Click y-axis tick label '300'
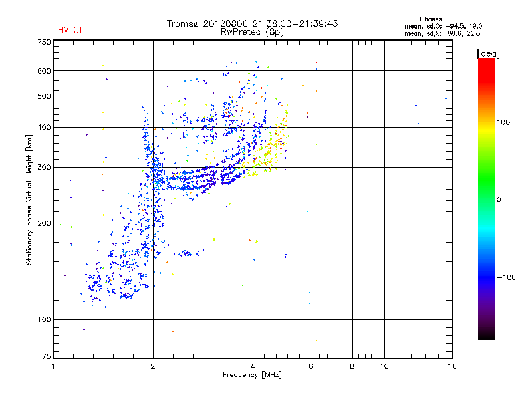The height and width of the screenshot is (399, 532). tap(44, 168)
